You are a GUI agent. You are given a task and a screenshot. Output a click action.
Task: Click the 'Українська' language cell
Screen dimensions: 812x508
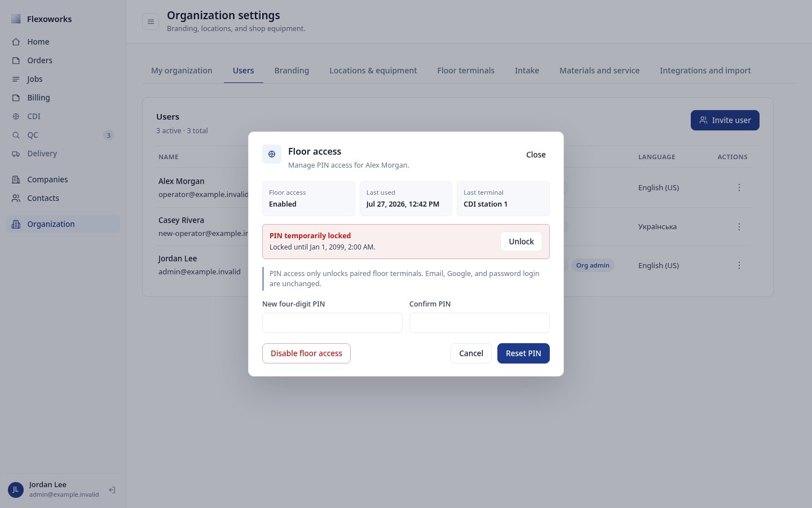(657, 227)
